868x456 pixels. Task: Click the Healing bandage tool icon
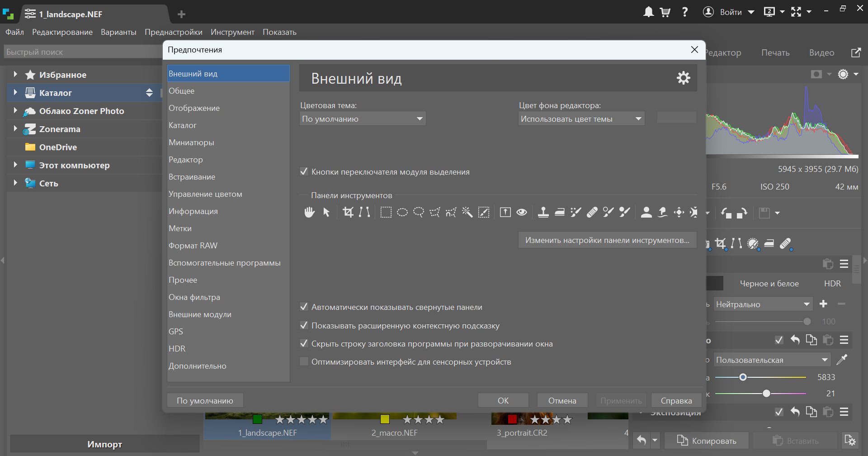point(592,212)
